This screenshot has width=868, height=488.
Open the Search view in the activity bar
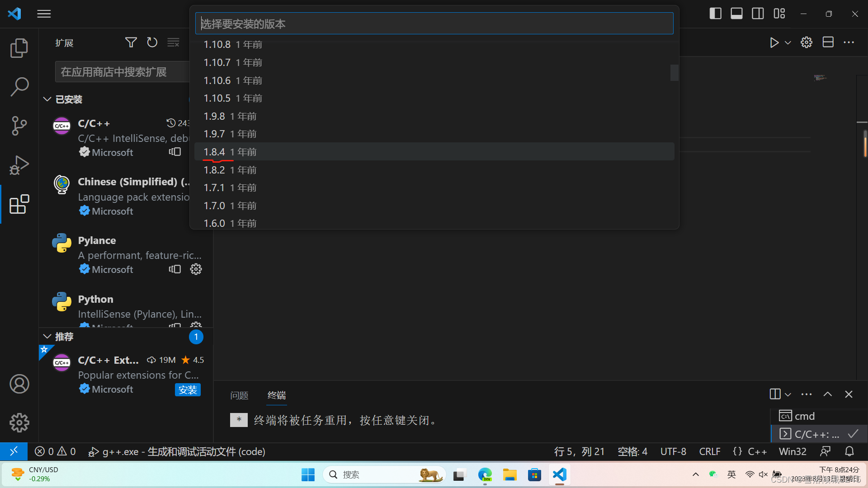click(19, 86)
